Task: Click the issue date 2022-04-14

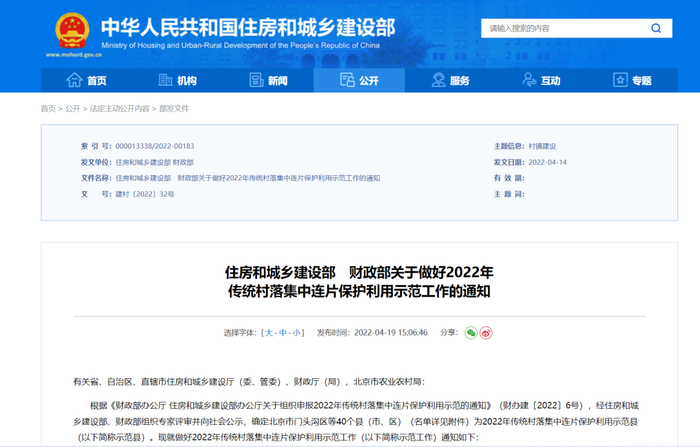Action: click(x=548, y=162)
